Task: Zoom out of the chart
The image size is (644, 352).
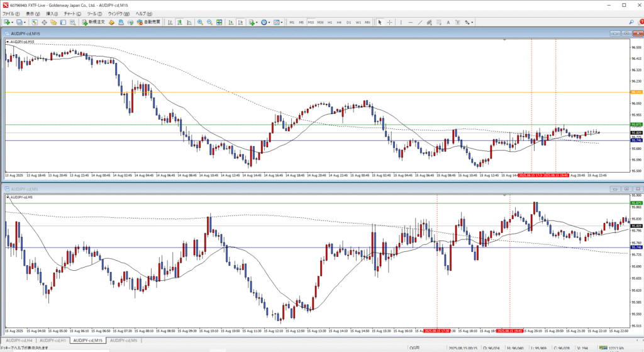Action: coord(209,22)
